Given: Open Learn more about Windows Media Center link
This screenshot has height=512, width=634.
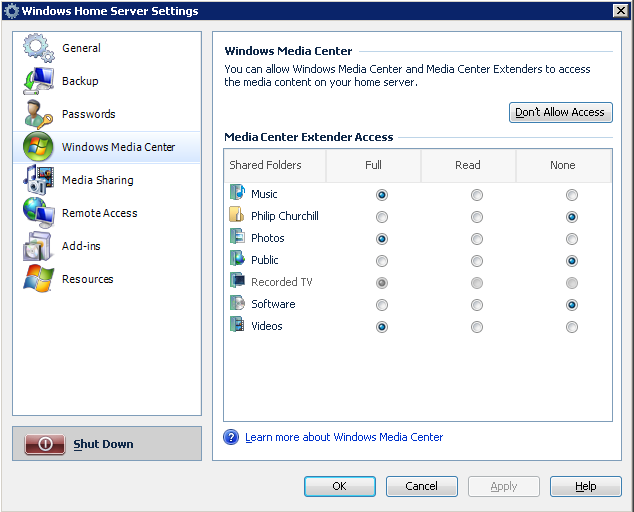Looking at the screenshot, I should coord(344,437).
